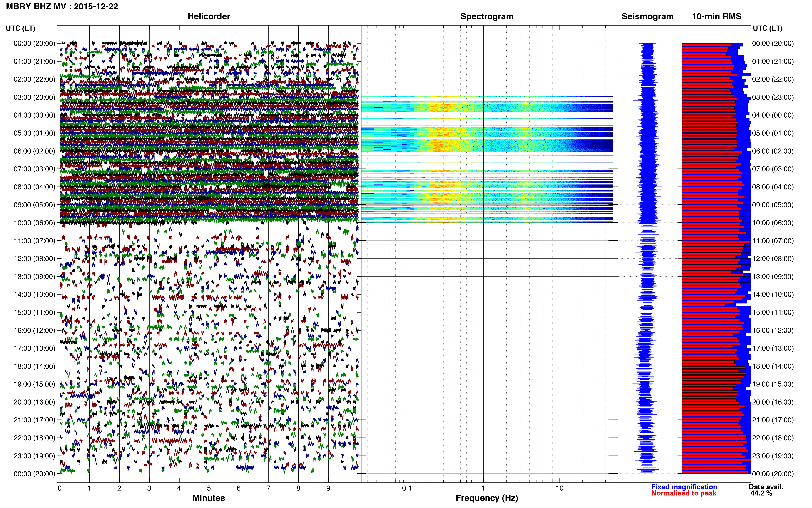Select the 10-min RMS panel heading
Viewport: 812px width, 508px height.
[x=717, y=16]
